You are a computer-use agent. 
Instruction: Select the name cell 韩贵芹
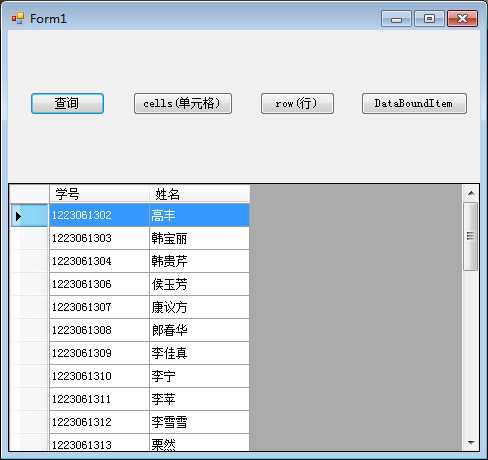[x=199, y=261]
